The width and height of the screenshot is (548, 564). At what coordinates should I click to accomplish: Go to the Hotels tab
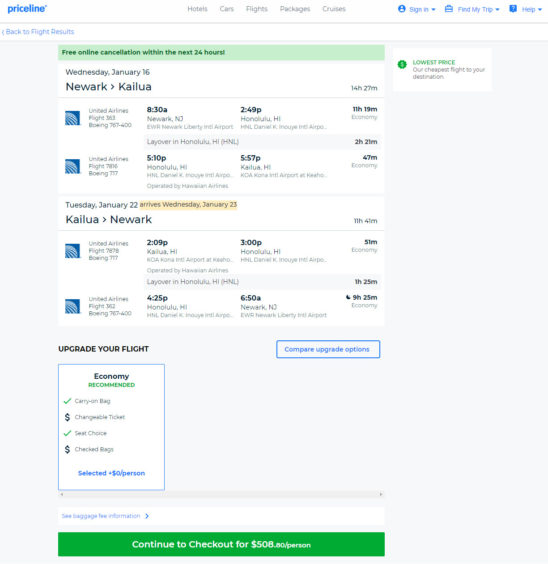(197, 9)
